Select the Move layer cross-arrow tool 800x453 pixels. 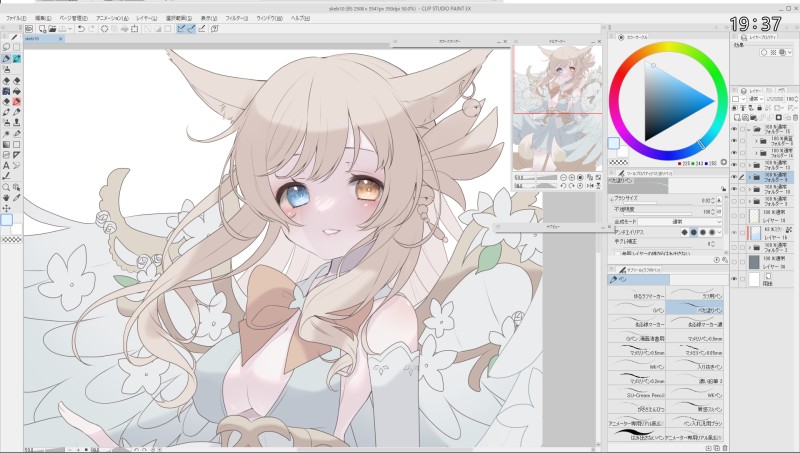click(x=6, y=208)
